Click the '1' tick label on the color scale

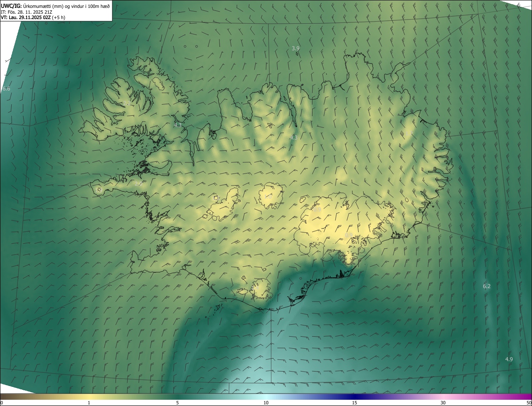point(89,403)
